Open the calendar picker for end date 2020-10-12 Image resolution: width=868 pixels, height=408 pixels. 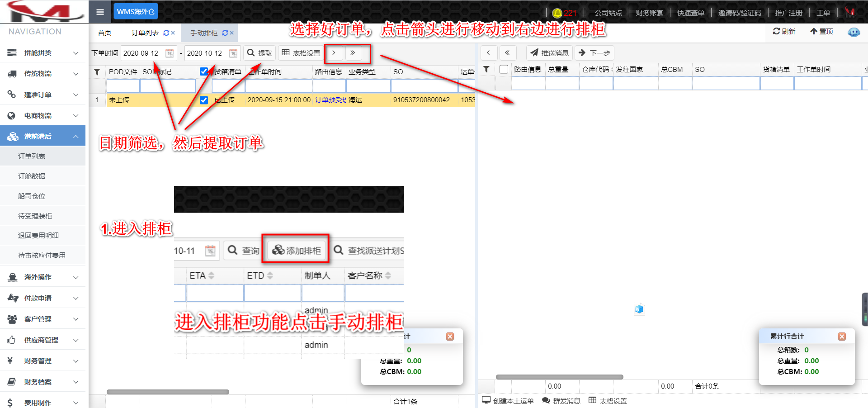click(233, 53)
